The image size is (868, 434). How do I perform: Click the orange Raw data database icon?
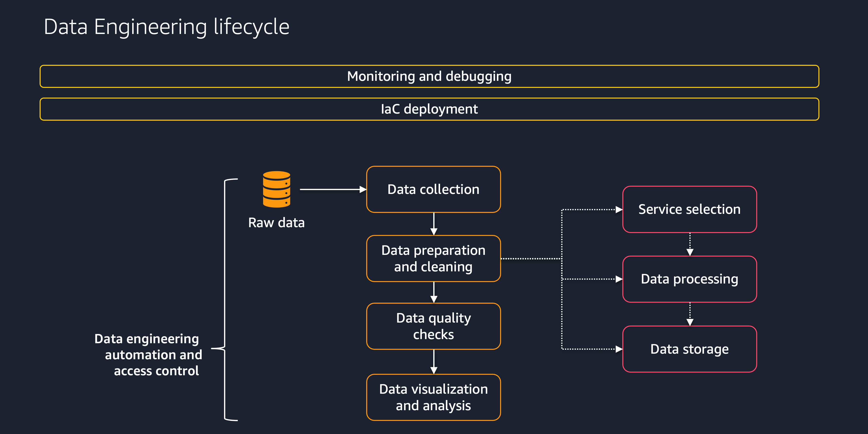pyautogui.click(x=276, y=189)
